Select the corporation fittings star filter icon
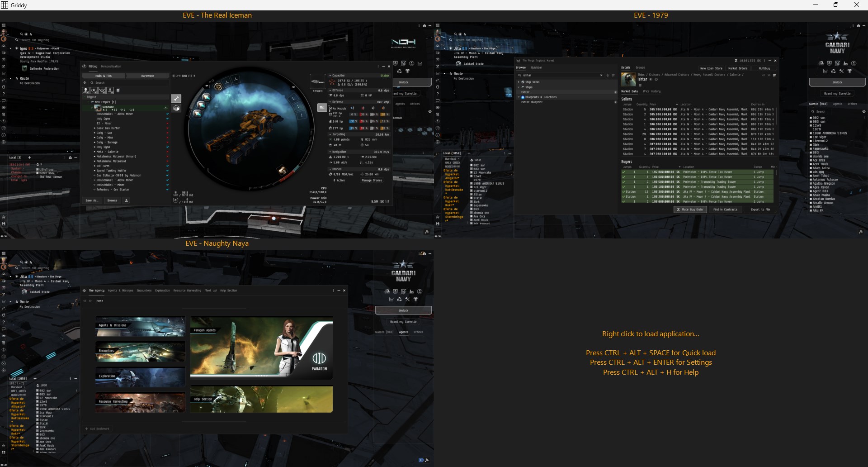 tap(94, 91)
